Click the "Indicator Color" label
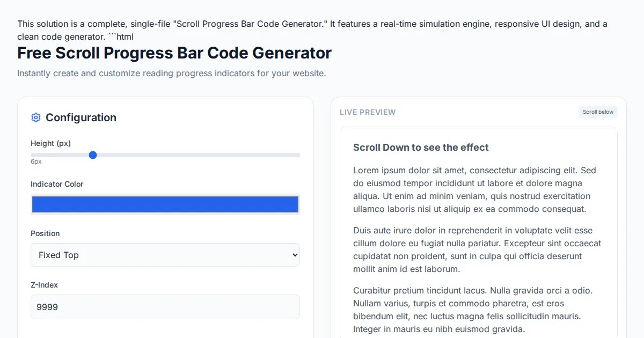The height and width of the screenshot is (338, 644). [57, 184]
